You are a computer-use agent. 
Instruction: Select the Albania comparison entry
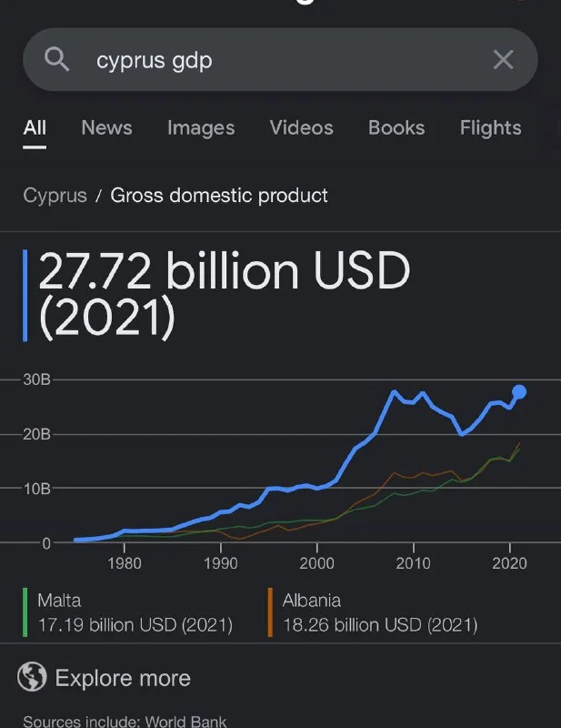(379, 612)
